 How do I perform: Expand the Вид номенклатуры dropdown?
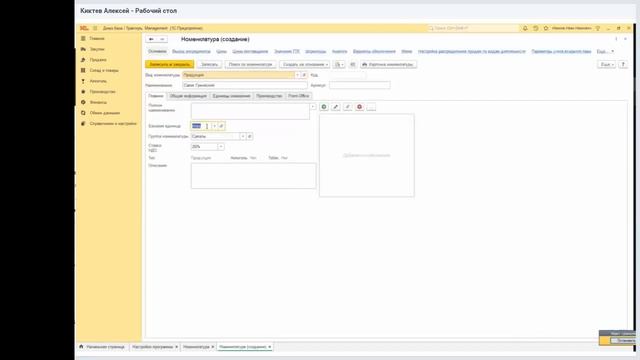click(x=297, y=75)
